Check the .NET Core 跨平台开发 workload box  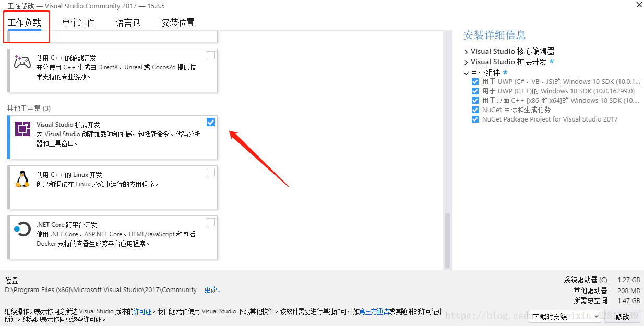coord(211,222)
